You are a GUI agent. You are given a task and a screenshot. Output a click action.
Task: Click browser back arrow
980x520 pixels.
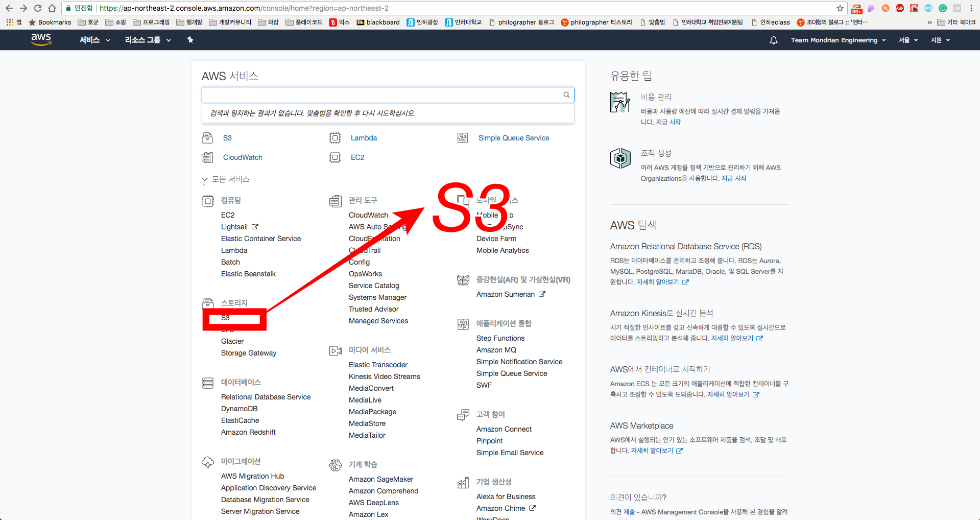point(9,8)
